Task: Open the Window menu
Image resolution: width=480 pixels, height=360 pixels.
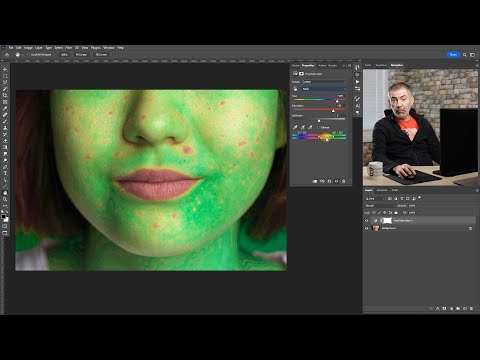Action: [x=109, y=48]
